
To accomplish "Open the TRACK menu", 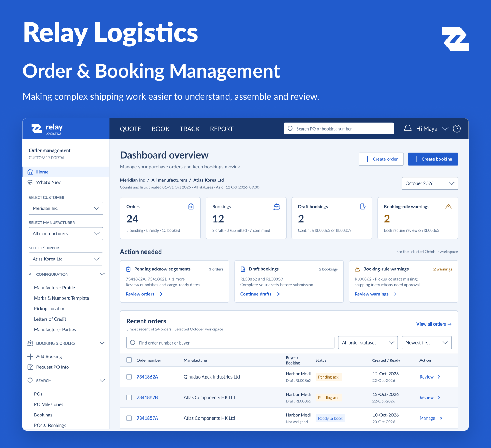I will (x=190, y=129).
